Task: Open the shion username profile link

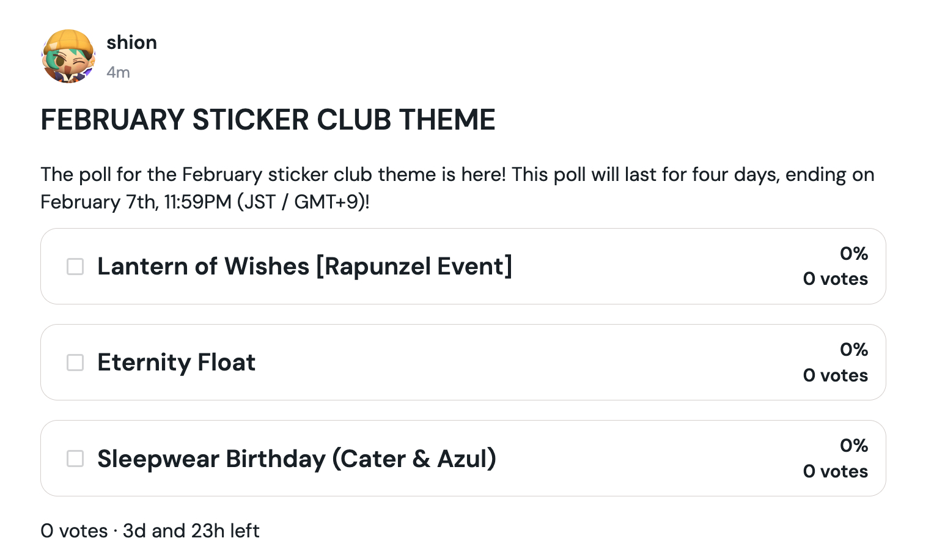Action: click(131, 43)
